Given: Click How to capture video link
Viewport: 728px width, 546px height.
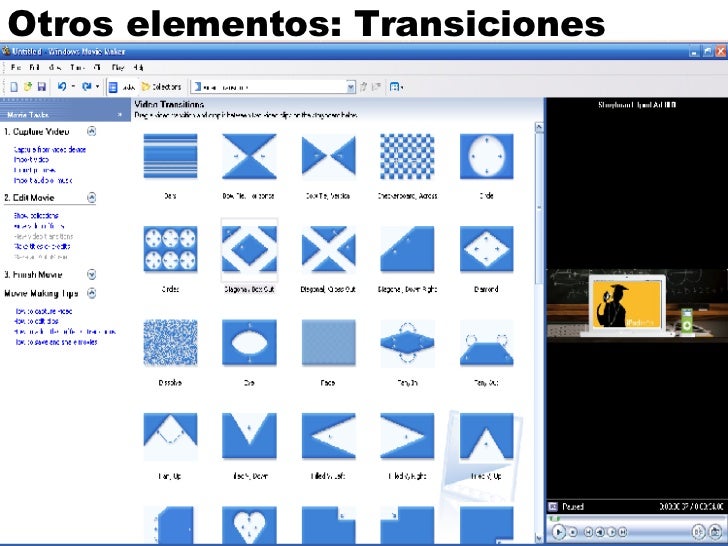Looking at the screenshot, I should pos(43,311).
